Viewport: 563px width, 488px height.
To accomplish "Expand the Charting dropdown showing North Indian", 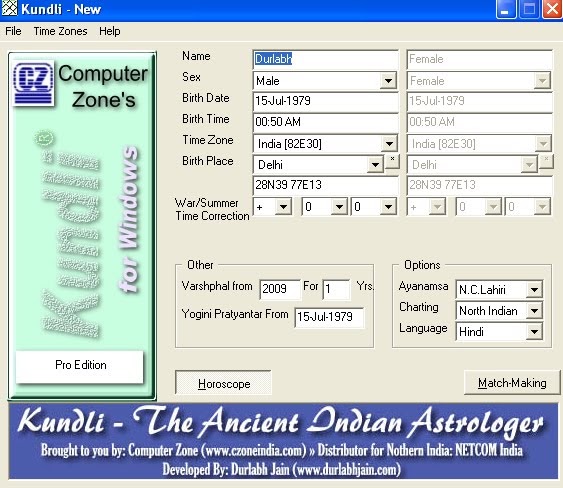I will pyautogui.click(x=534, y=311).
